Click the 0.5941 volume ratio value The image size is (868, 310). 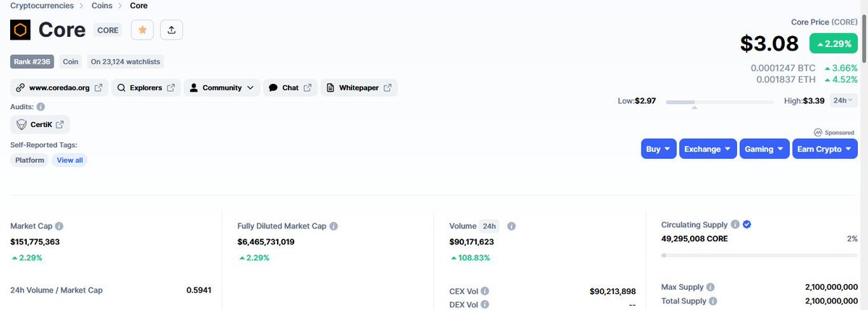pyautogui.click(x=198, y=290)
